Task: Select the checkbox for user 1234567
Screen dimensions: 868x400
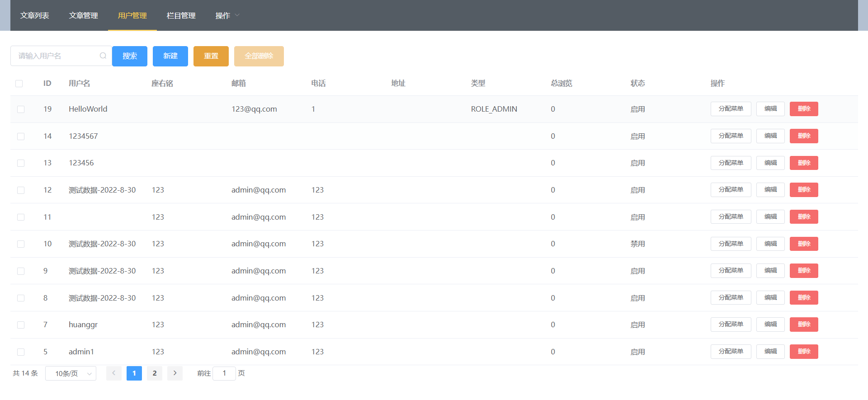Action: tap(21, 136)
